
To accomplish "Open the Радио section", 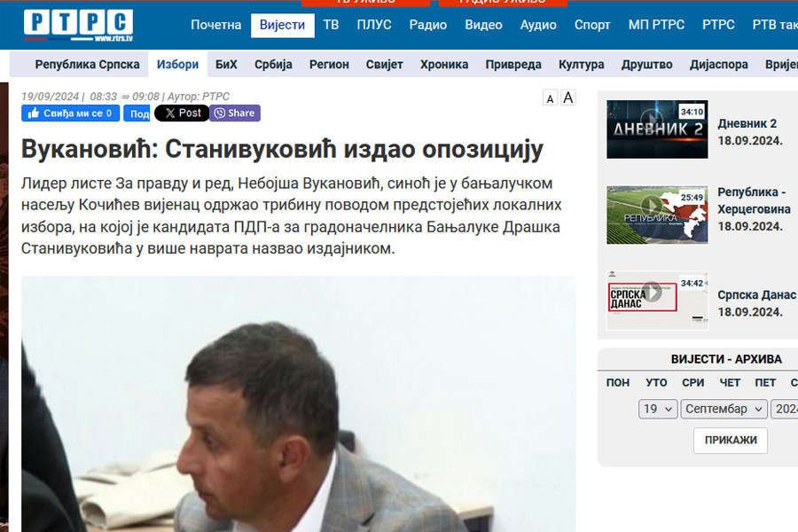I will click(x=428, y=25).
